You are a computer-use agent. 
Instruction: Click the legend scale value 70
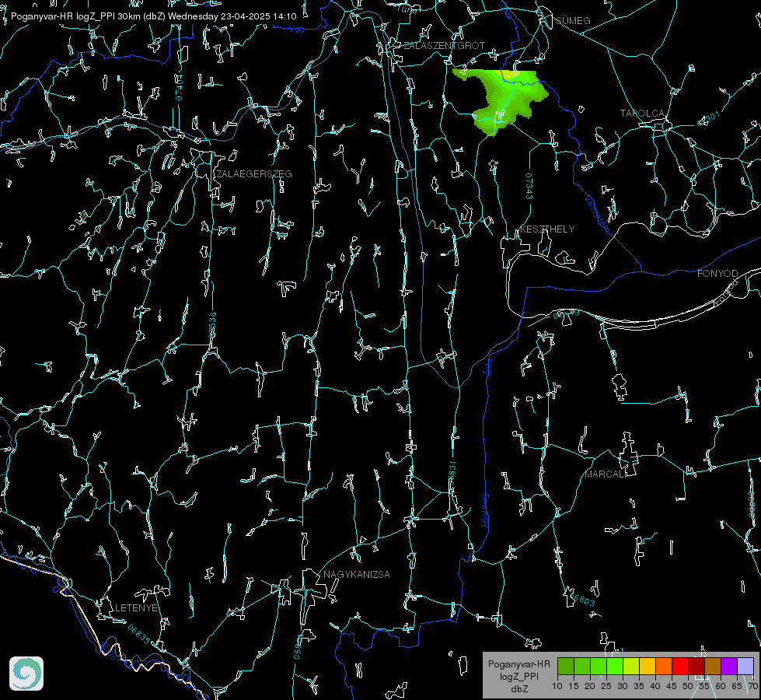pos(753,686)
